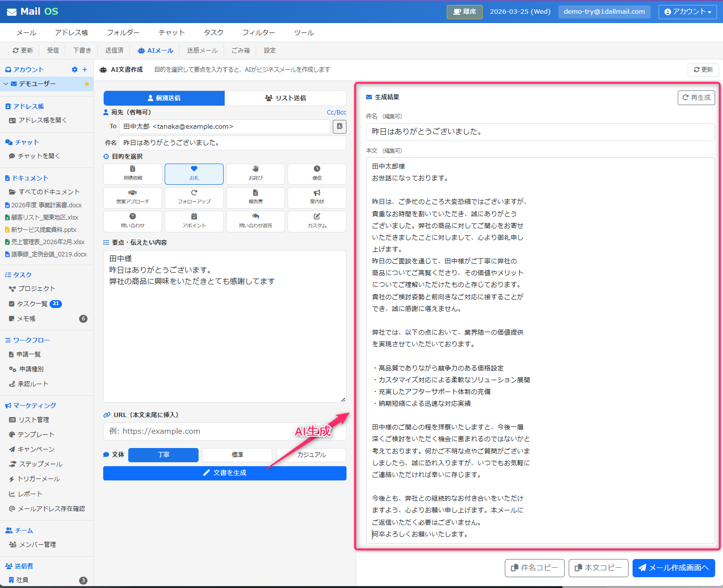
Task: Set writing style to 標準
Action: click(237, 455)
